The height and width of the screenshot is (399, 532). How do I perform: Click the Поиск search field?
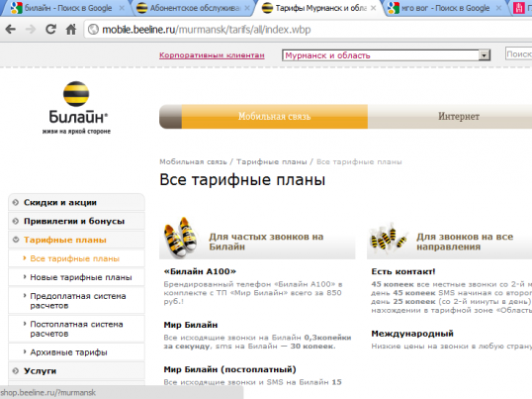coord(518,54)
